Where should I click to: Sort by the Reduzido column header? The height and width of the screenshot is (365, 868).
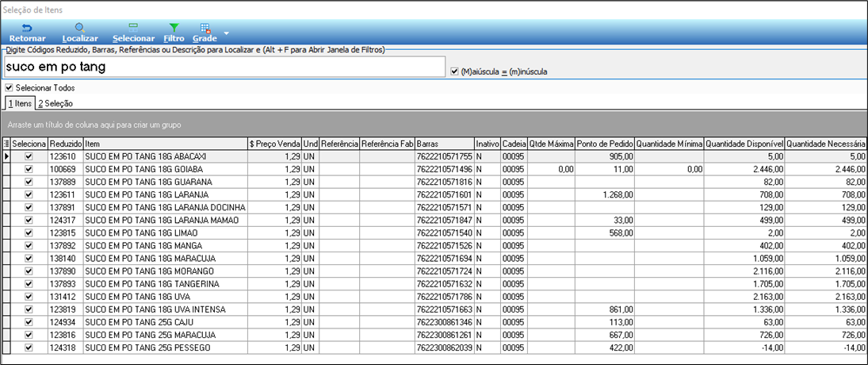[x=65, y=144]
